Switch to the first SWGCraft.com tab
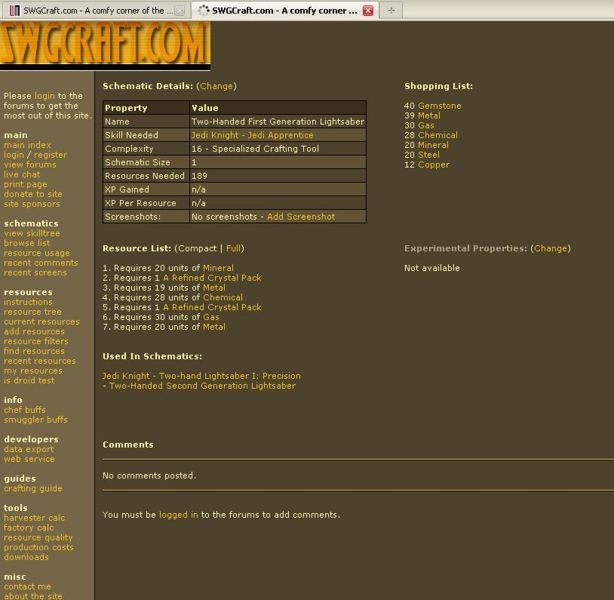The image size is (614, 600). coord(90,10)
